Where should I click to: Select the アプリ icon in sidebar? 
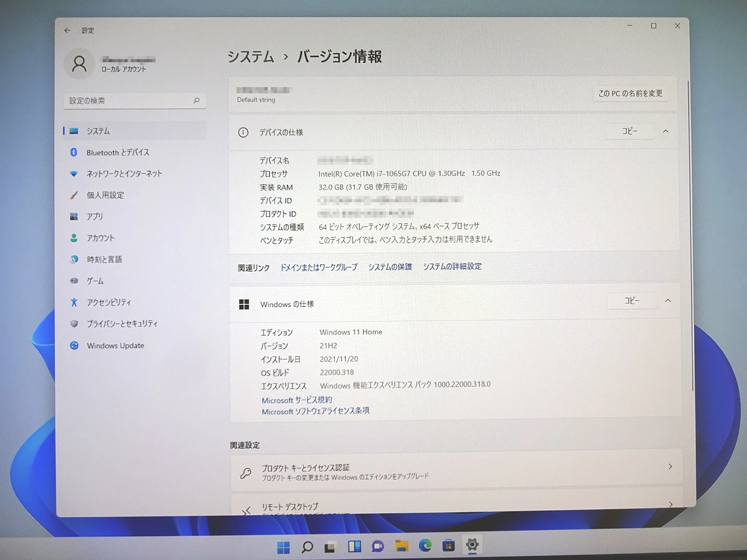(73, 217)
